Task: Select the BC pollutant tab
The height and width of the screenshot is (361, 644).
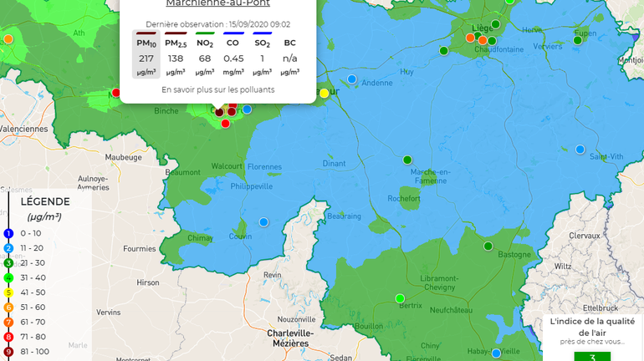Action: pos(289,43)
